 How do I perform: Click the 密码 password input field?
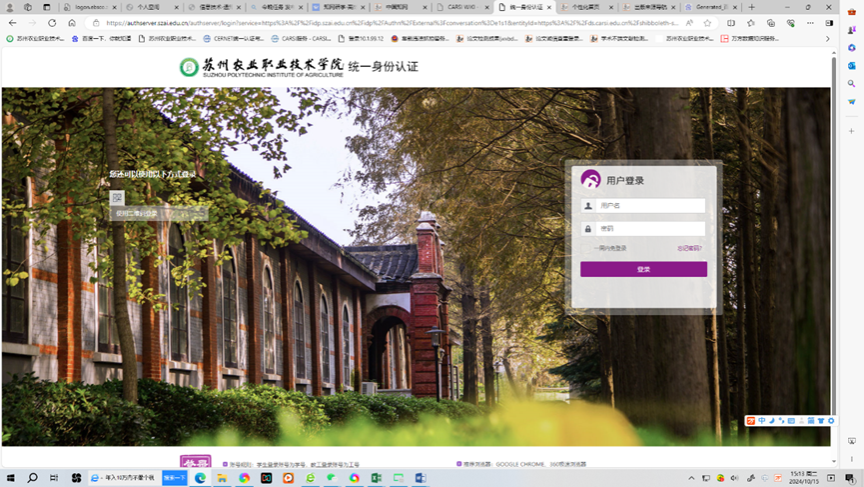[651, 229]
